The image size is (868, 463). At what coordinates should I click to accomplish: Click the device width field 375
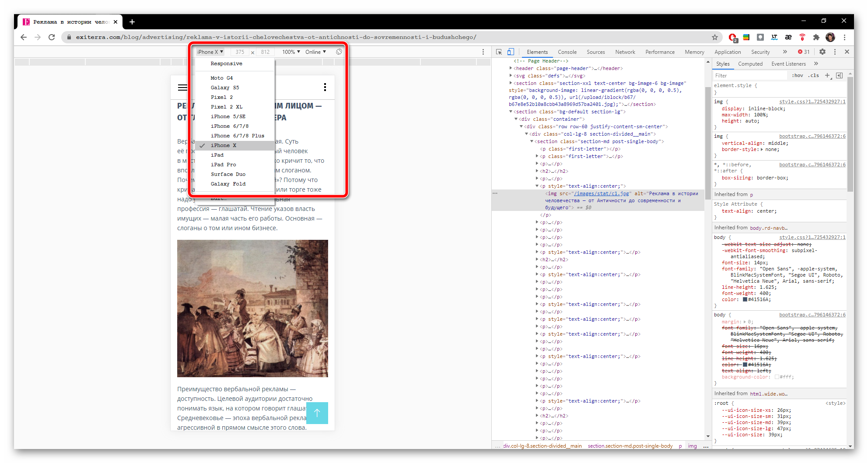pyautogui.click(x=240, y=52)
